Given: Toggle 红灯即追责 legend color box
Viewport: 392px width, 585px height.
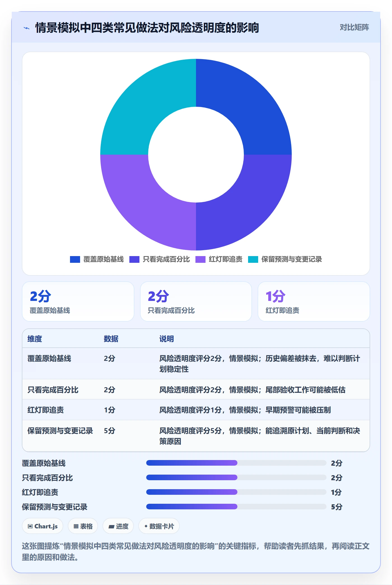Looking at the screenshot, I should [x=200, y=259].
